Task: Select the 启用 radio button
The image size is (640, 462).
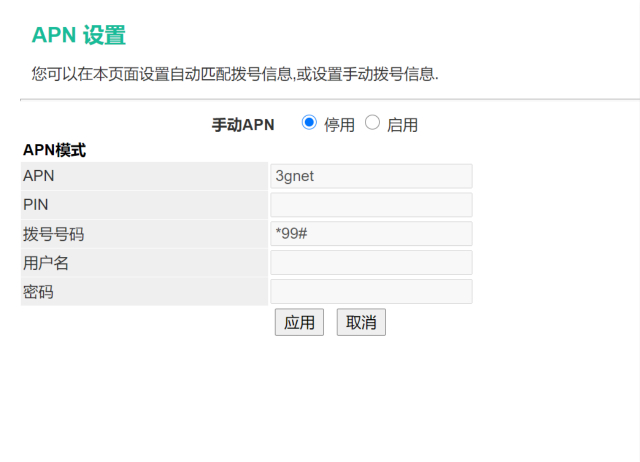Action: [373, 123]
